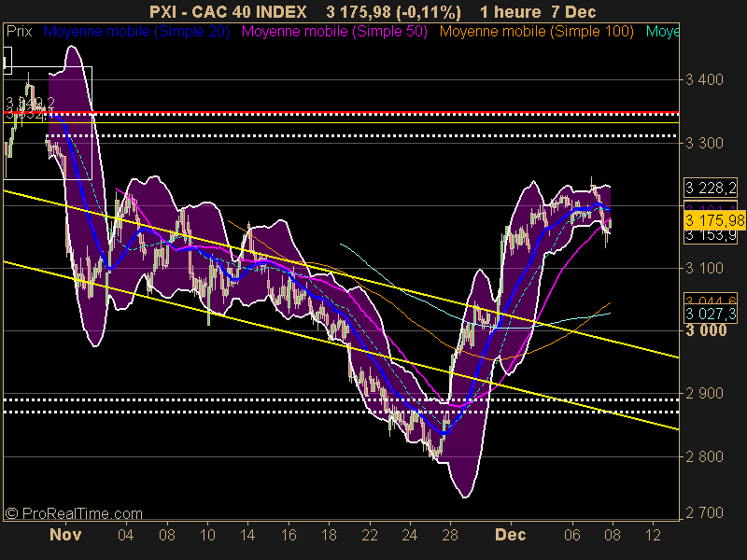Click the 28 date axis label
747x560 pixels.
tap(450, 535)
